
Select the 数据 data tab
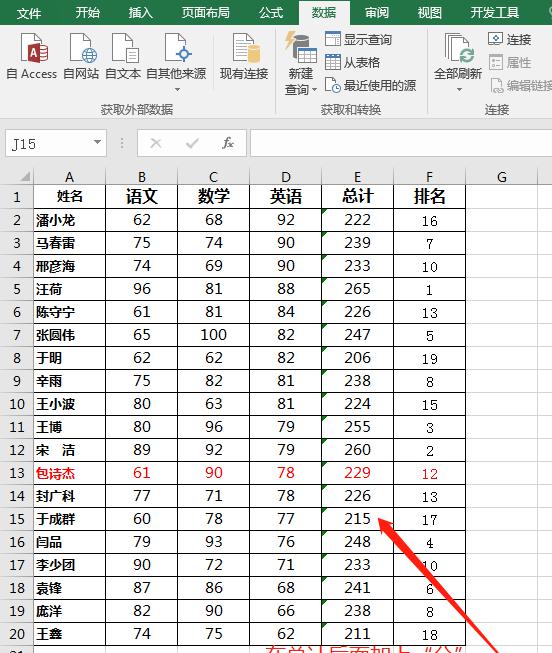324,13
